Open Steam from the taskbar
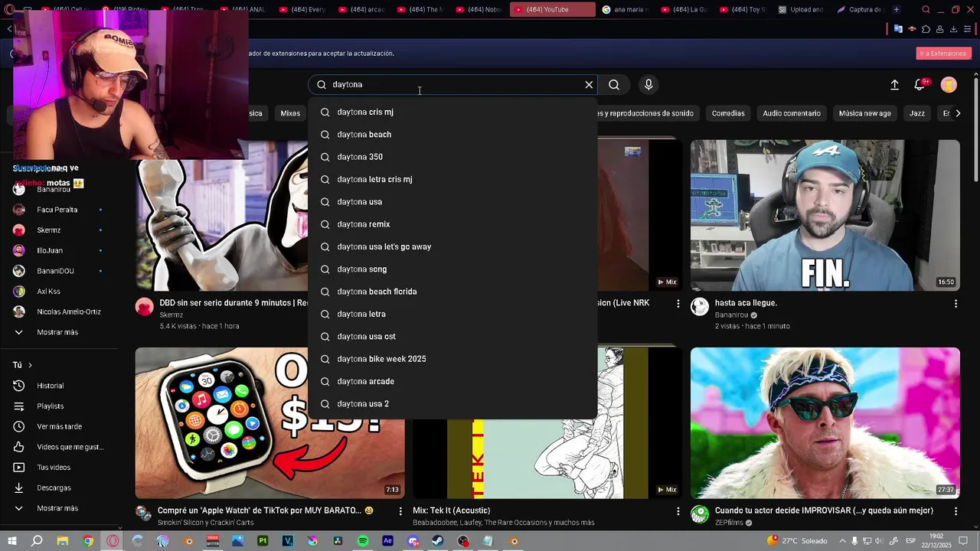The height and width of the screenshot is (551, 980). (x=438, y=541)
